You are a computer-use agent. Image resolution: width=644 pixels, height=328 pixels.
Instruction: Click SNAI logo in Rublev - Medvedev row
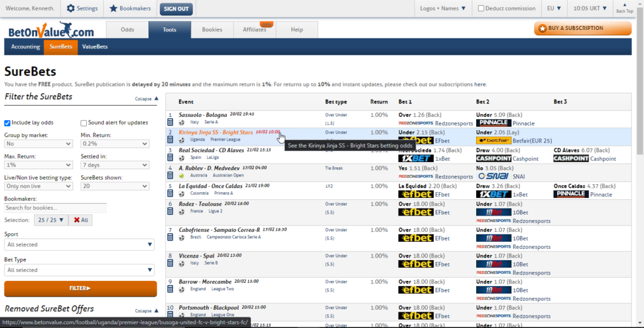[494, 176]
